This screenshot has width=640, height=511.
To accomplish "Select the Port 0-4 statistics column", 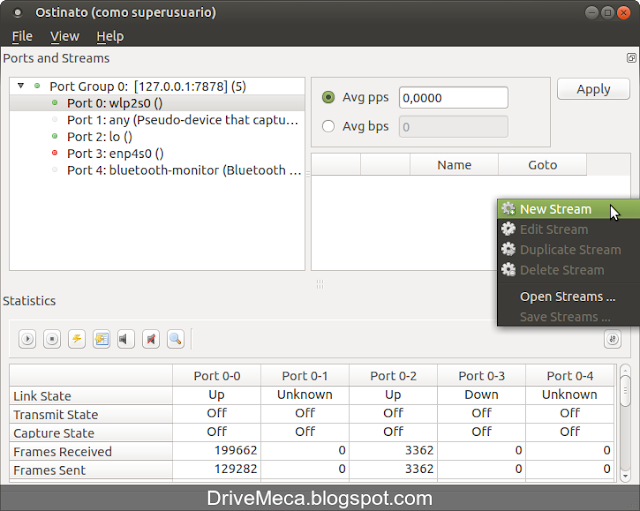I will 570,375.
